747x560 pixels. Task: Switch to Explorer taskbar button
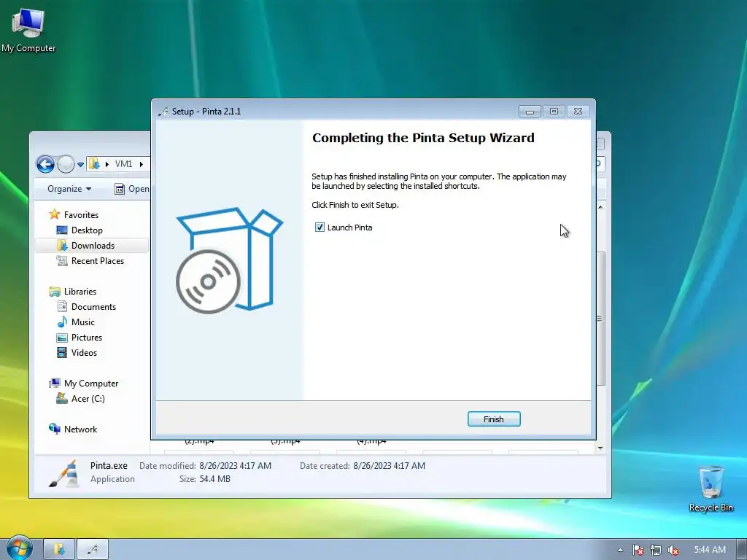(59, 550)
